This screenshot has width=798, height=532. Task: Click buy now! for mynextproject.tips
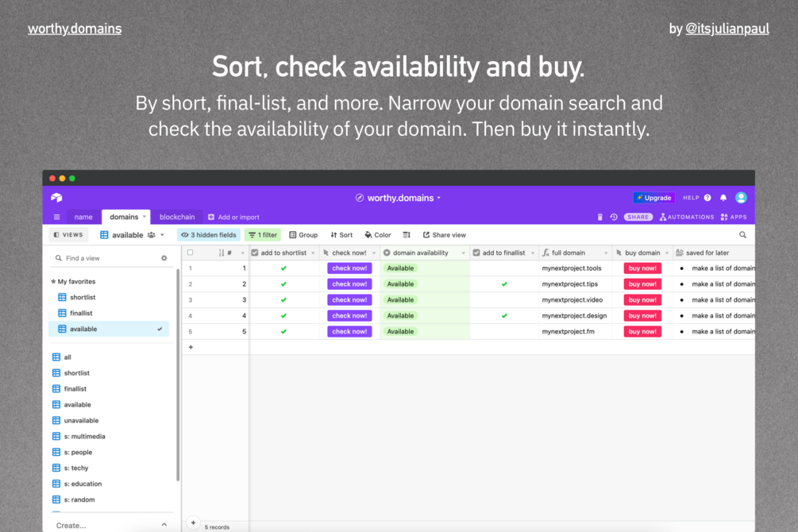click(642, 284)
